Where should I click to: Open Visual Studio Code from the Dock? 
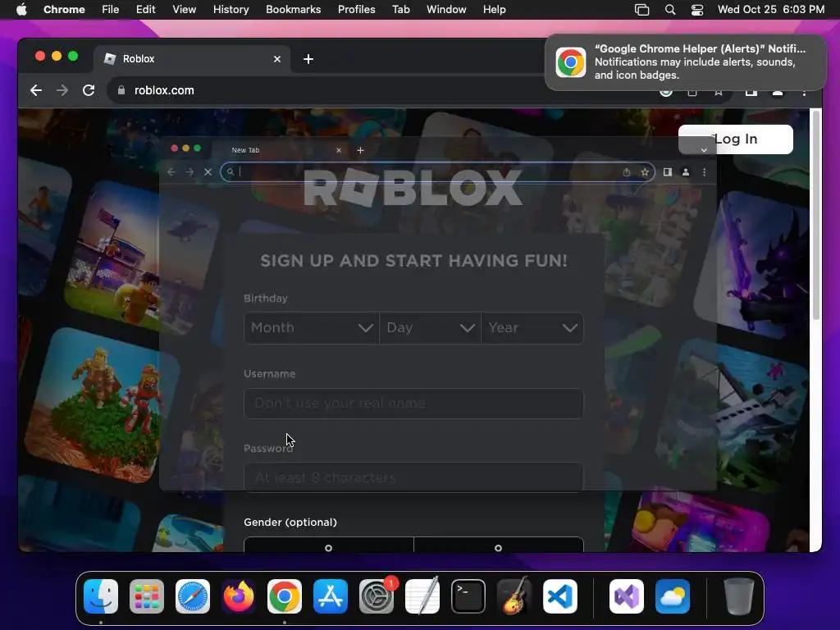pos(559,596)
